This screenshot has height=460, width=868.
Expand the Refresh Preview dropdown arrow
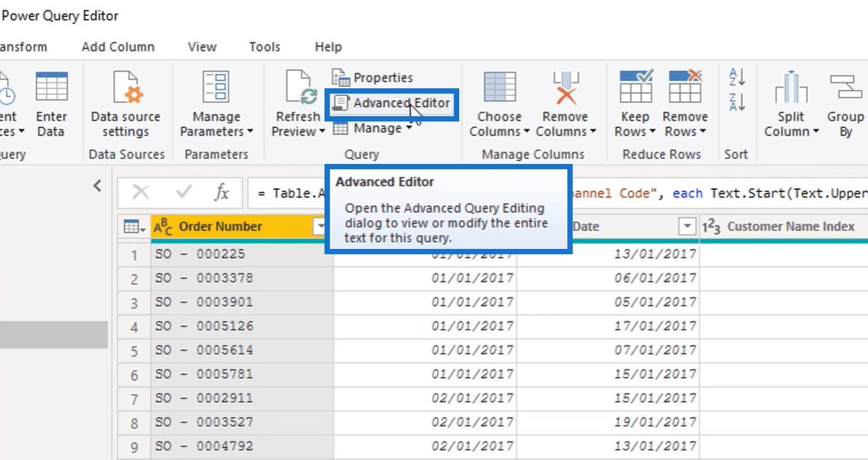(323, 131)
